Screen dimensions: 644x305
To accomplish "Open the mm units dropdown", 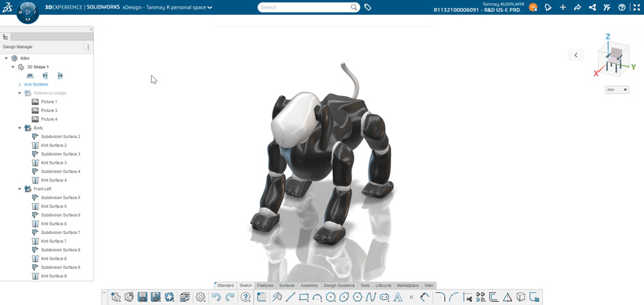I will point(617,89).
